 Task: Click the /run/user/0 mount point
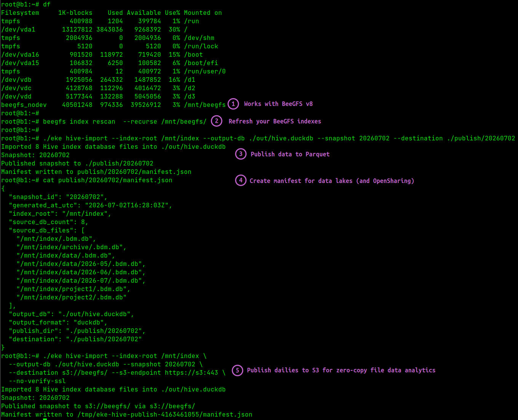[205, 72]
